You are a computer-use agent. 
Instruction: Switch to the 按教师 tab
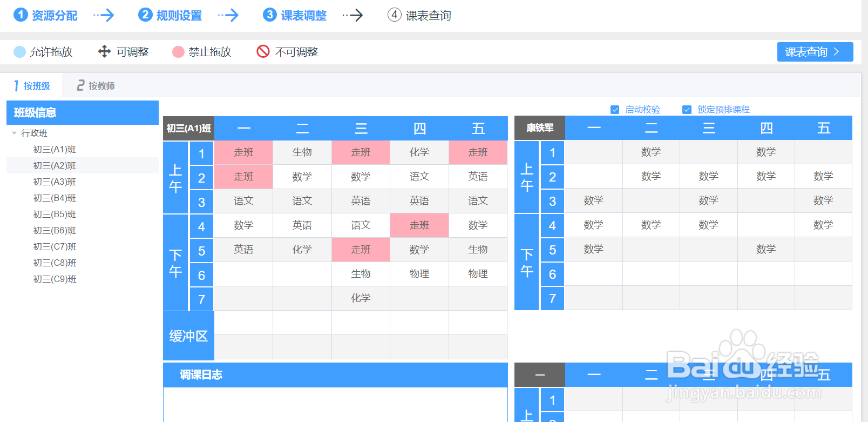click(96, 86)
